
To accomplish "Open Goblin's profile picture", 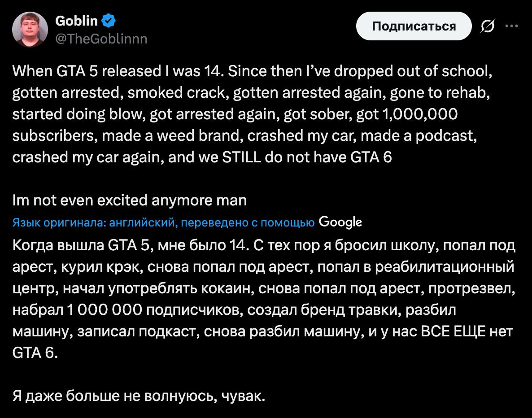I will (30, 29).
